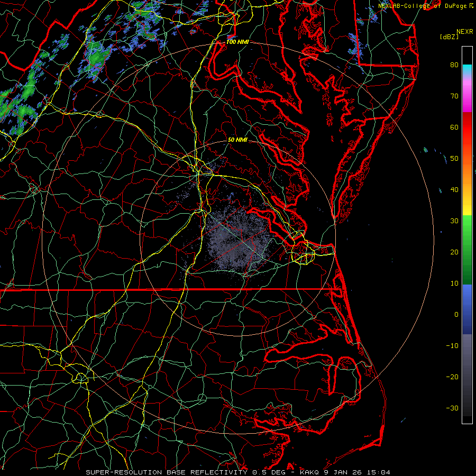This screenshot has height=476, width=476.
Task: Click the 80 value on dBZ scale
Action: pyautogui.click(x=454, y=65)
